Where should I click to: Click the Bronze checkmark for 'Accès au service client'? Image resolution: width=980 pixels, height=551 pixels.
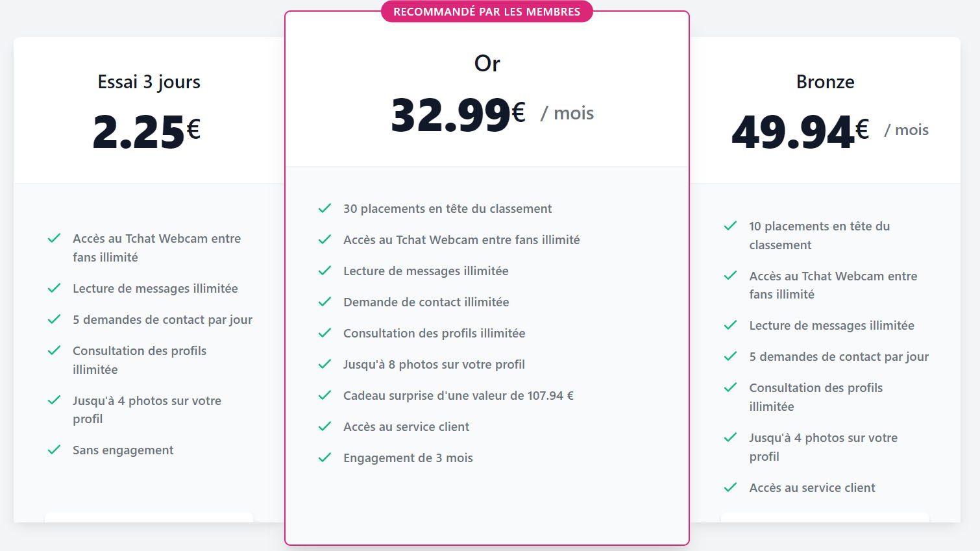click(x=730, y=487)
